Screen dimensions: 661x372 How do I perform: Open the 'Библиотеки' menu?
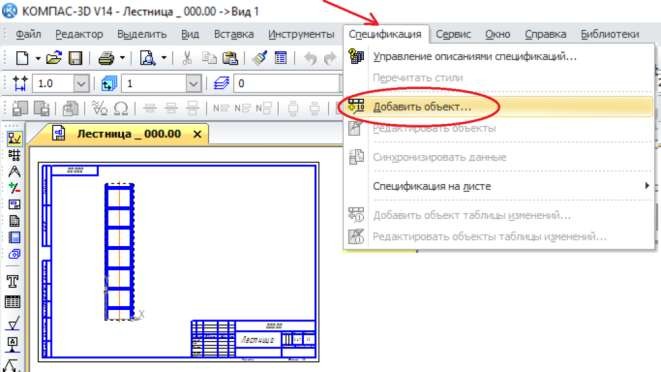click(610, 34)
